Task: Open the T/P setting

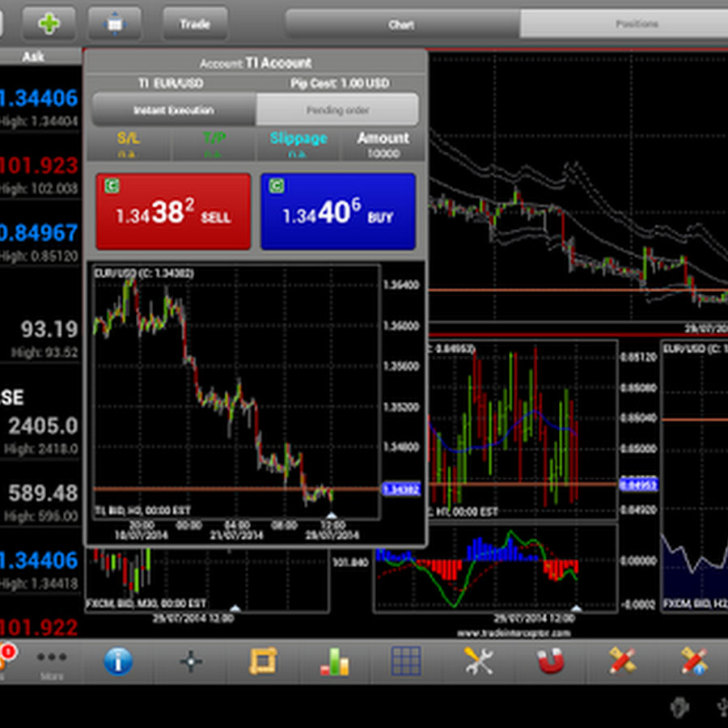Action: [x=214, y=145]
